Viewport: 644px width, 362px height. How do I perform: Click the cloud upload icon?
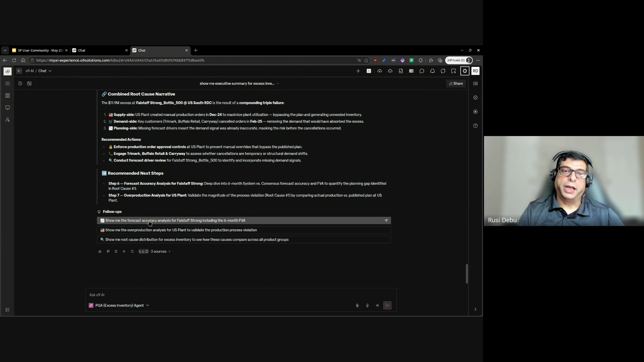point(380,71)
